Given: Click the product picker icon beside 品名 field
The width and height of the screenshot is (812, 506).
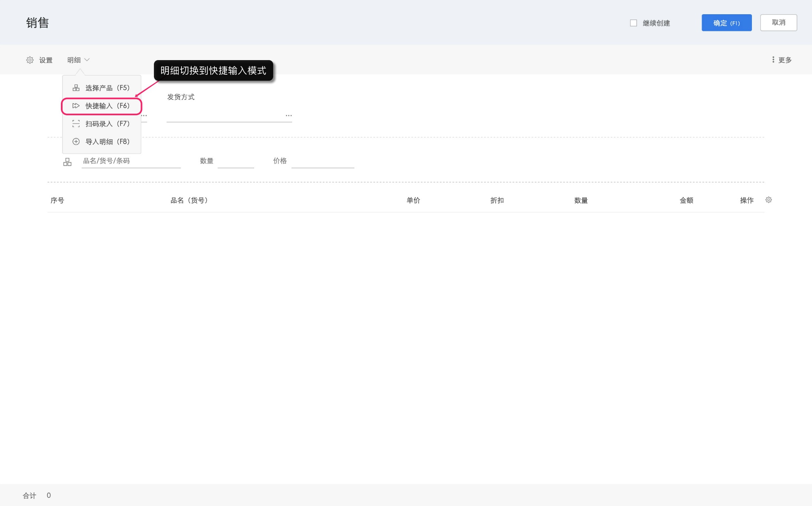Looking at the screenshot, I should click(67, 162).
